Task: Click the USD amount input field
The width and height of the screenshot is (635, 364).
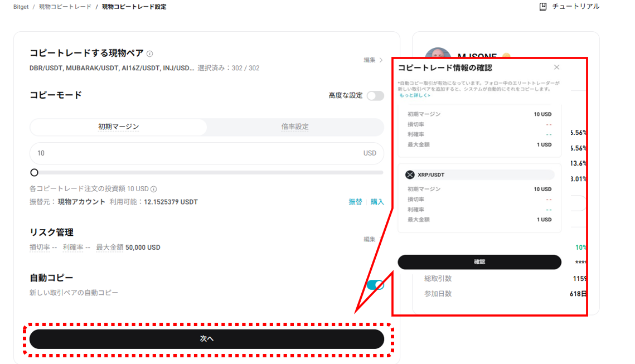Action: [x=195, y=153]
